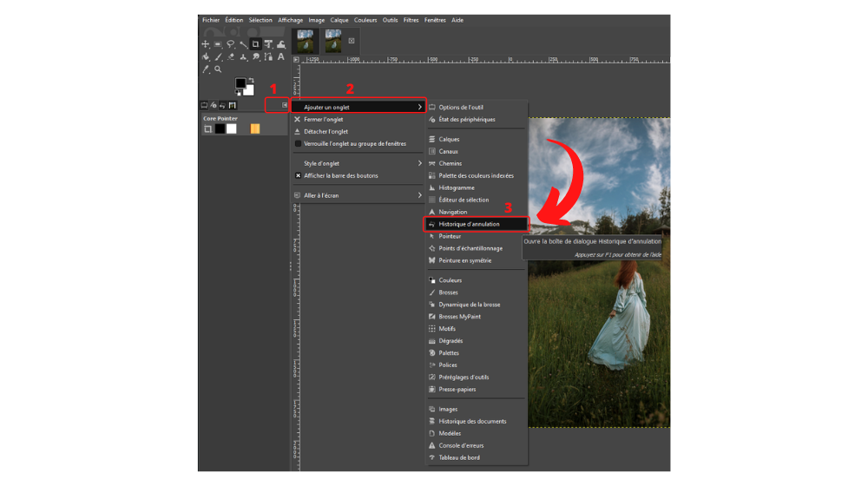
Task: Select the Free Select lasso tool
Action: point(230,44)
